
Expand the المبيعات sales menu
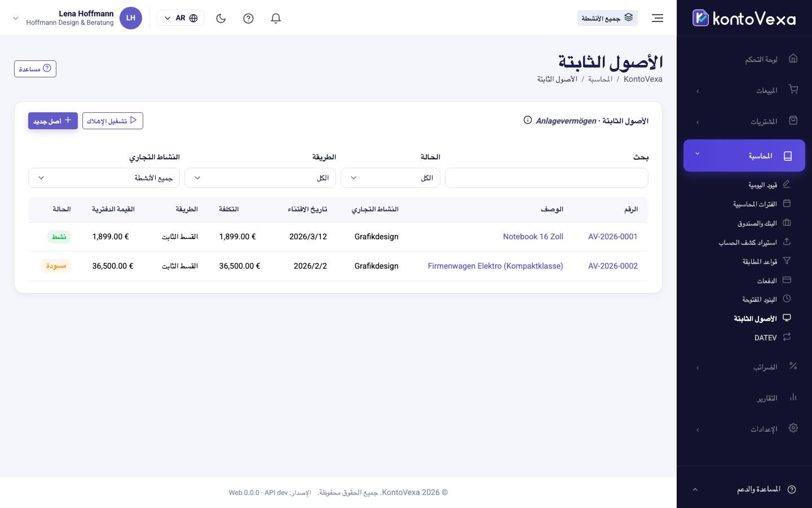point(744,90)
